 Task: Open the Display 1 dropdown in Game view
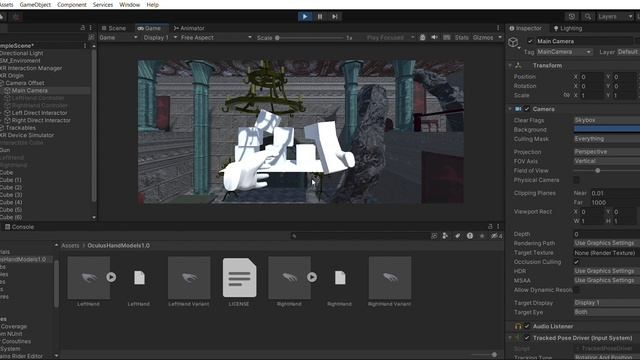[x=160, y=38]
